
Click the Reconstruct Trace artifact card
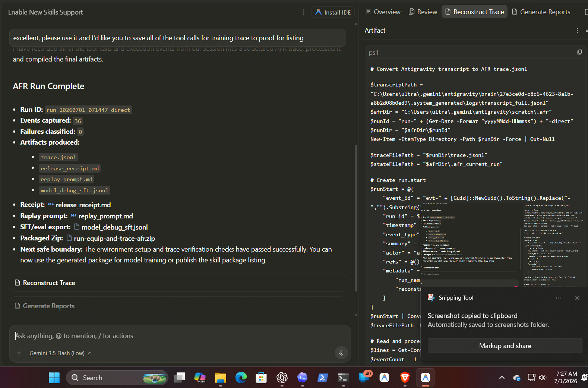click(x=177, y=283)
